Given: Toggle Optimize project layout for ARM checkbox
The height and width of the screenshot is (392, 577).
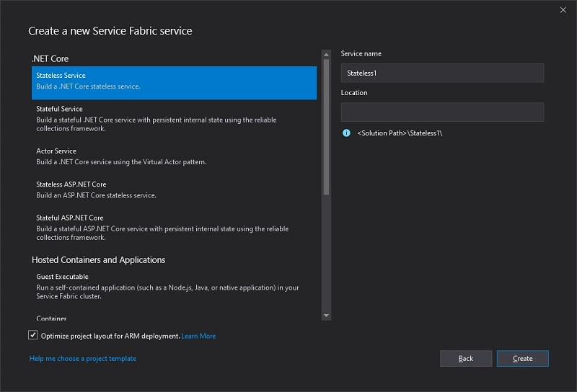Looking at the screenshot, I should pyautogui.click(x=33, y=336).
